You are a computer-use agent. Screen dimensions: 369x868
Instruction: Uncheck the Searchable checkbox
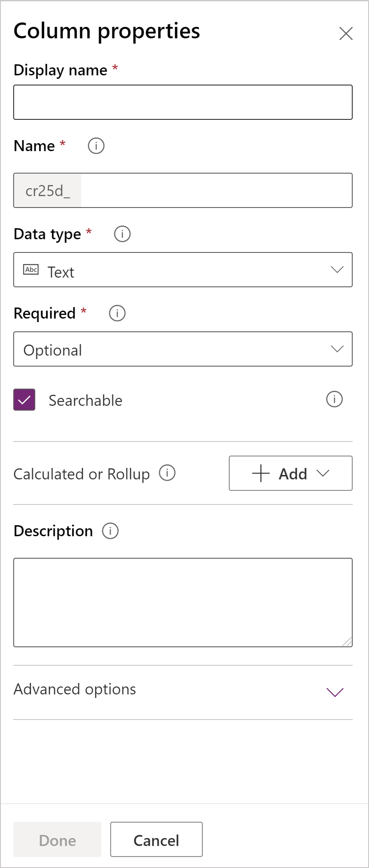click(24, 400)
